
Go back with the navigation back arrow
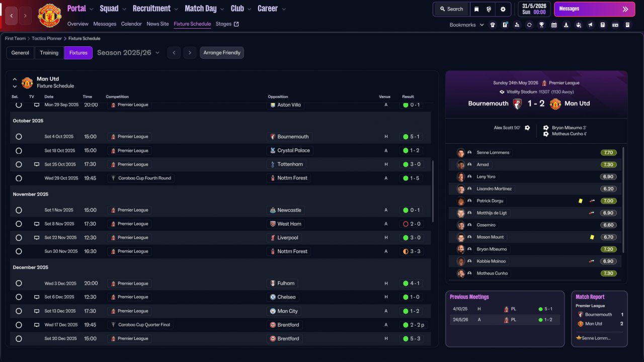point(12,16)
